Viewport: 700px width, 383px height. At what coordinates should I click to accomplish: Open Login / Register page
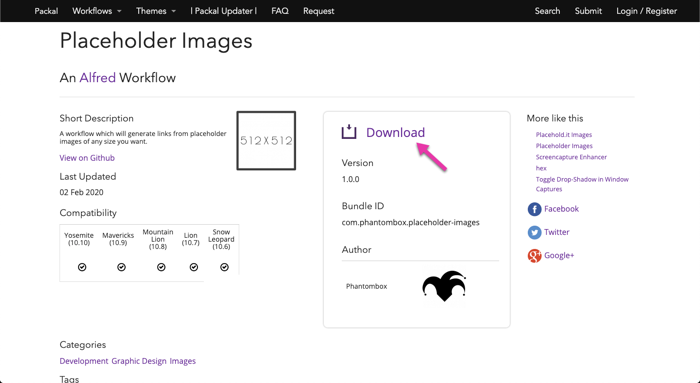(646, 11)
